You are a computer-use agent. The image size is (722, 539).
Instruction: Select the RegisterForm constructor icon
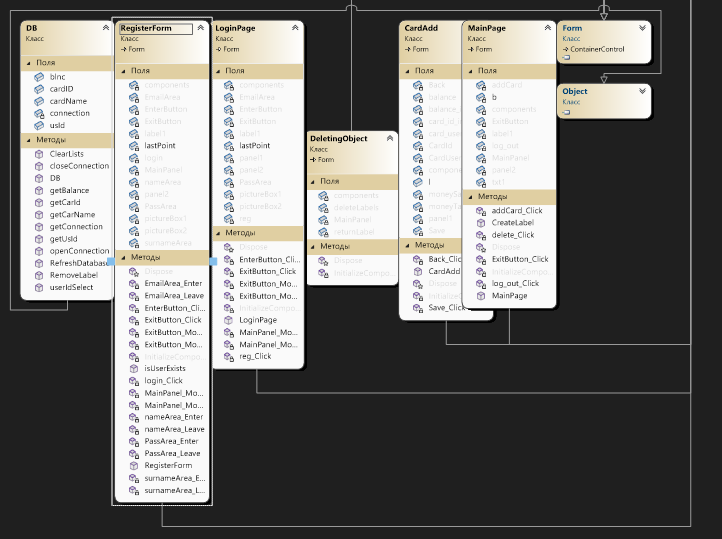134,466
